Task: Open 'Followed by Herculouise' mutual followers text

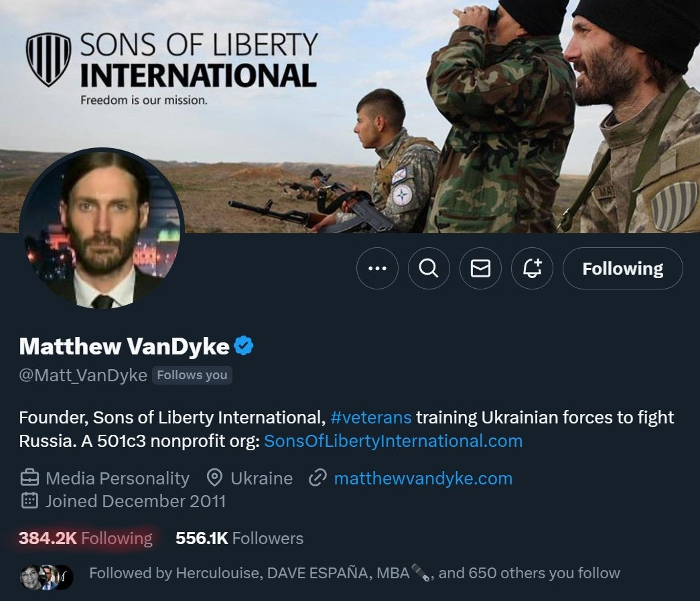Action: pos(354,573)
